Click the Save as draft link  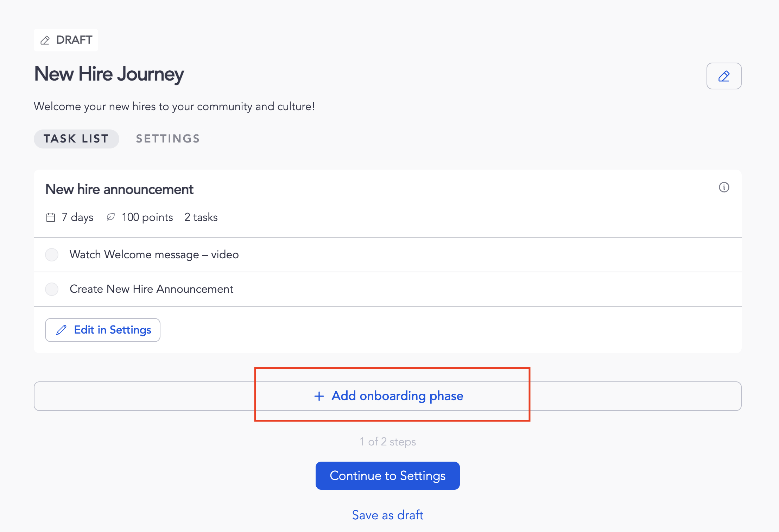pos(387,515)
